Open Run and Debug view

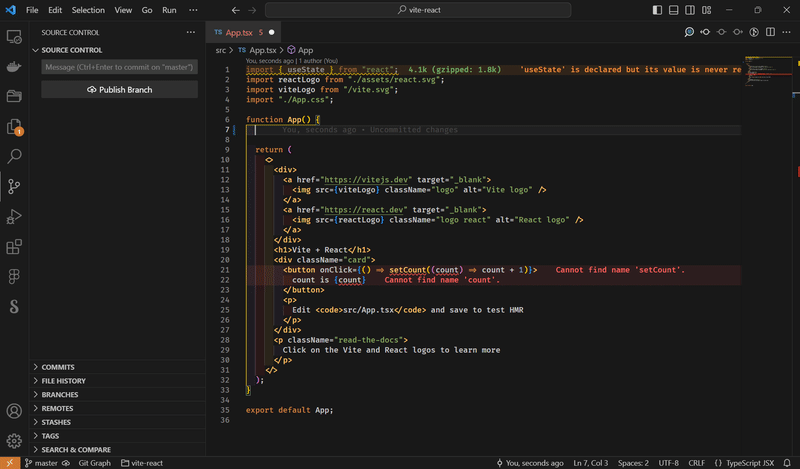14,216
